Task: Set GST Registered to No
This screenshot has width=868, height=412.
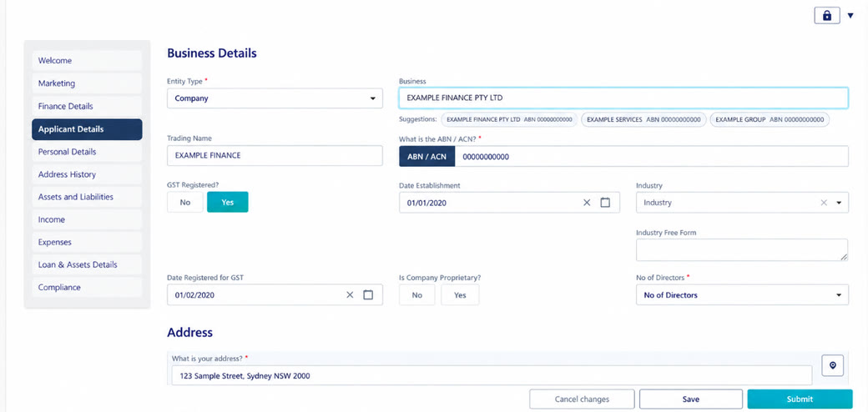Action: [x=185, y=203]
